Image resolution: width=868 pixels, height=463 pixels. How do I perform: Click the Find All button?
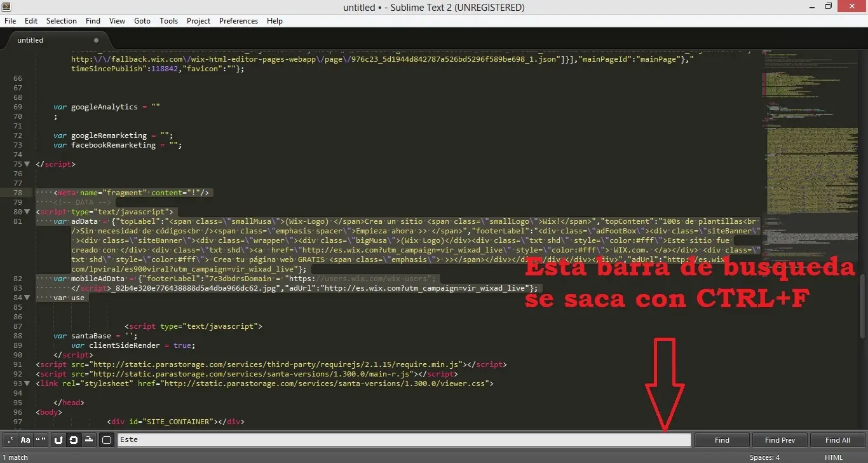point(837,439)
